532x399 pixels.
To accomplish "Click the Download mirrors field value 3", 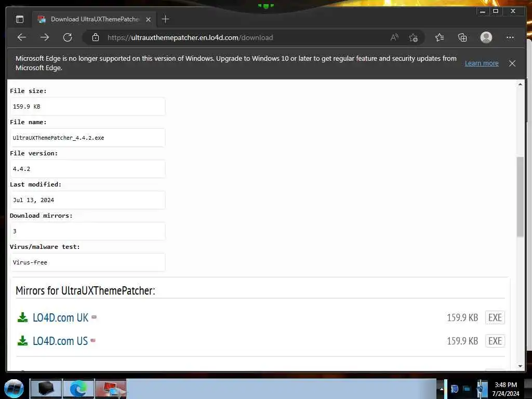I will [87, 231].
